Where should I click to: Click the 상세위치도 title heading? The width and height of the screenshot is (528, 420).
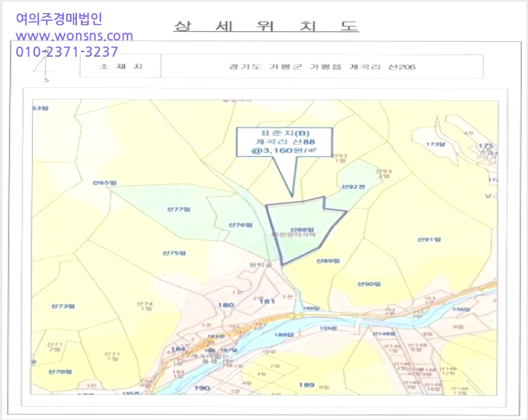click(x=266, y=26)
